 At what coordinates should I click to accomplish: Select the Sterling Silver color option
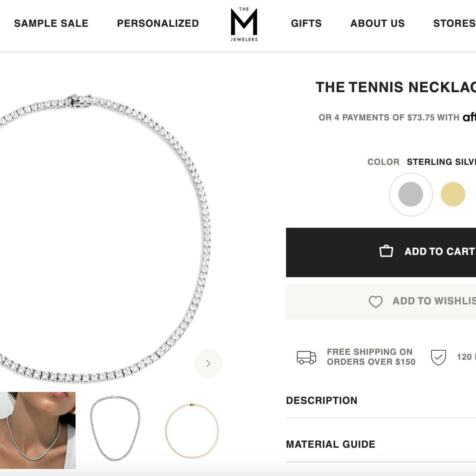coord(410,194)
